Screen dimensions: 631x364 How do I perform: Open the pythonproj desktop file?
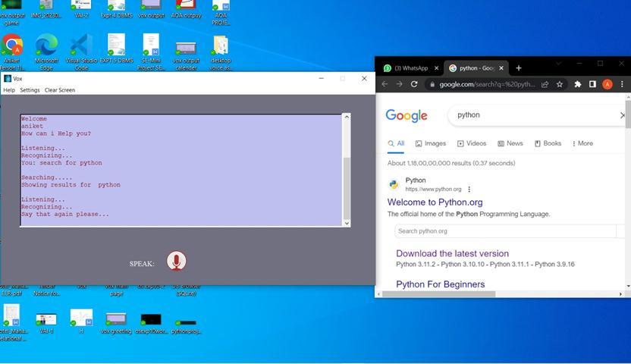[x=186, y=326]
